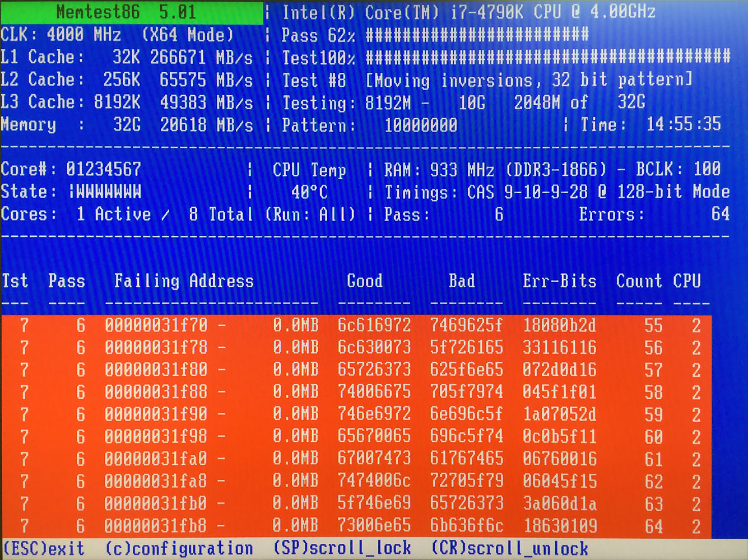Select (SP)scroll_lock in bottom bar

coord(342,548)
